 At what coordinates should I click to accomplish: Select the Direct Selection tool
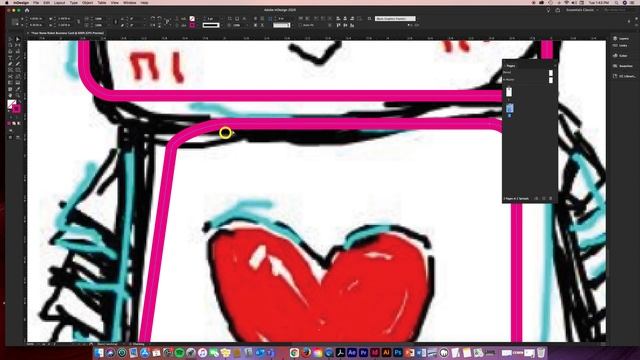click(x=18, y=40)
